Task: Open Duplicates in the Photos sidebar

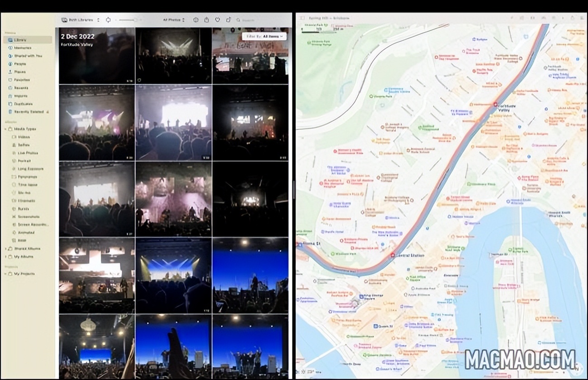Action: pos(27,104)
